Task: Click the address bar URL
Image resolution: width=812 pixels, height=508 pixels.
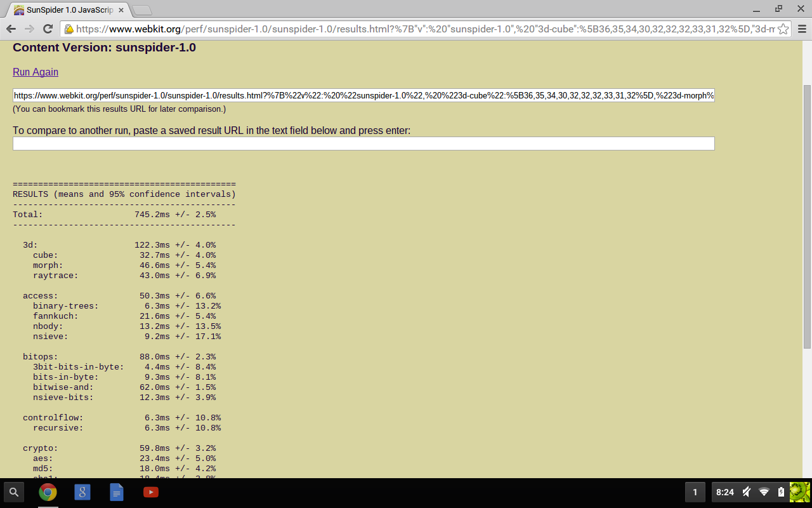Action: coord(425,29)
